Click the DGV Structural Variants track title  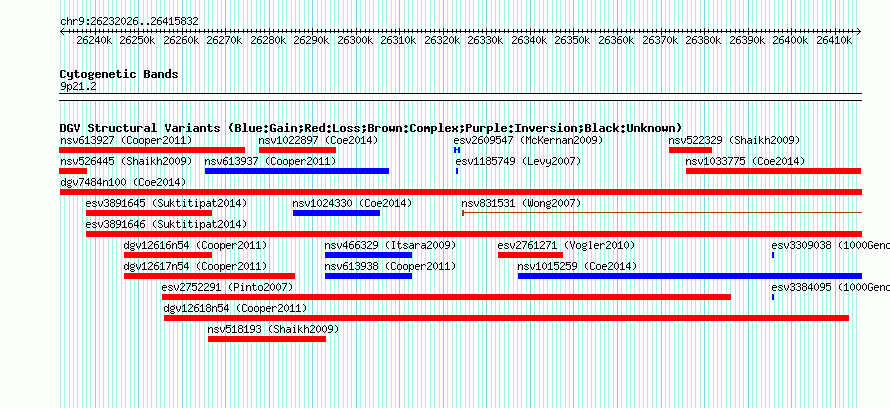pos(371,128)
